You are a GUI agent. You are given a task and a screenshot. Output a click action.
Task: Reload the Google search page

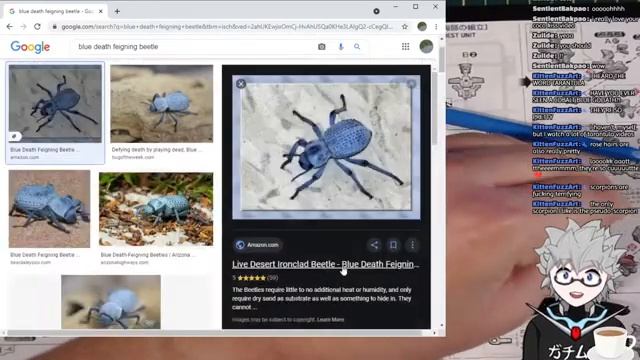point(37,27)
